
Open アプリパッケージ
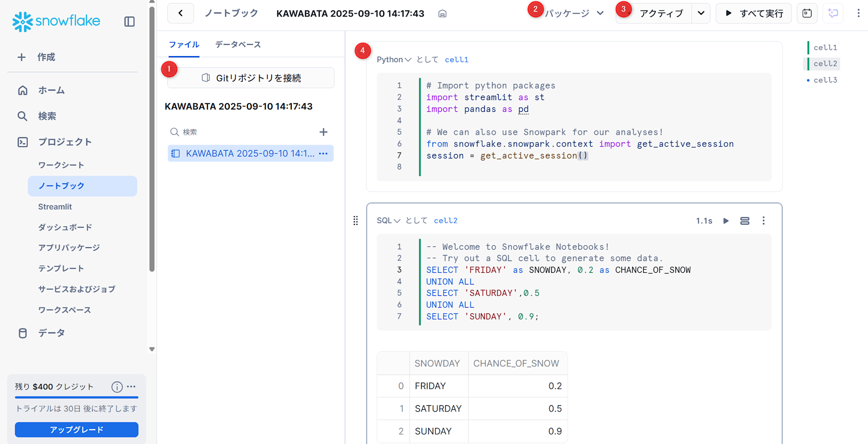click(x=69, y=248)
